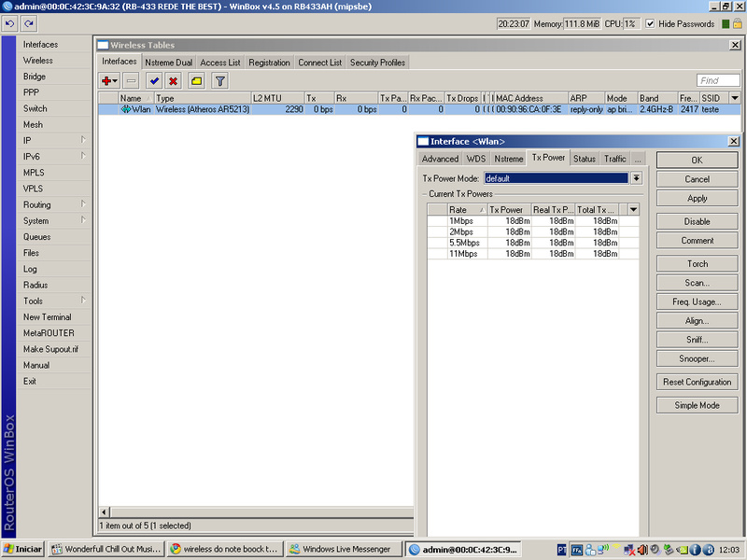Open the Status tab in Interface dialog
747x560 pixels.
[x=585, y=159]
